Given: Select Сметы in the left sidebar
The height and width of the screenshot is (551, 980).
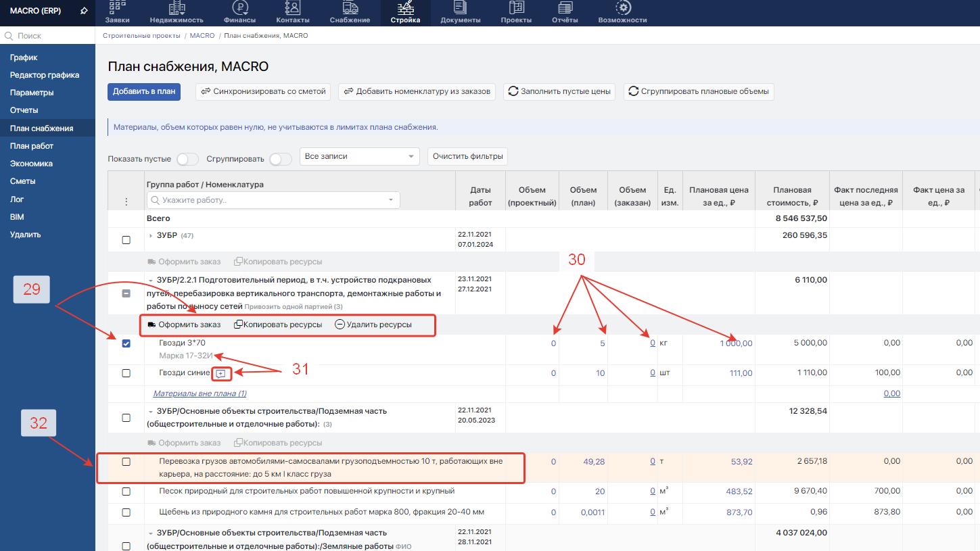Looking at the screenshot, I should coord(23,181).
